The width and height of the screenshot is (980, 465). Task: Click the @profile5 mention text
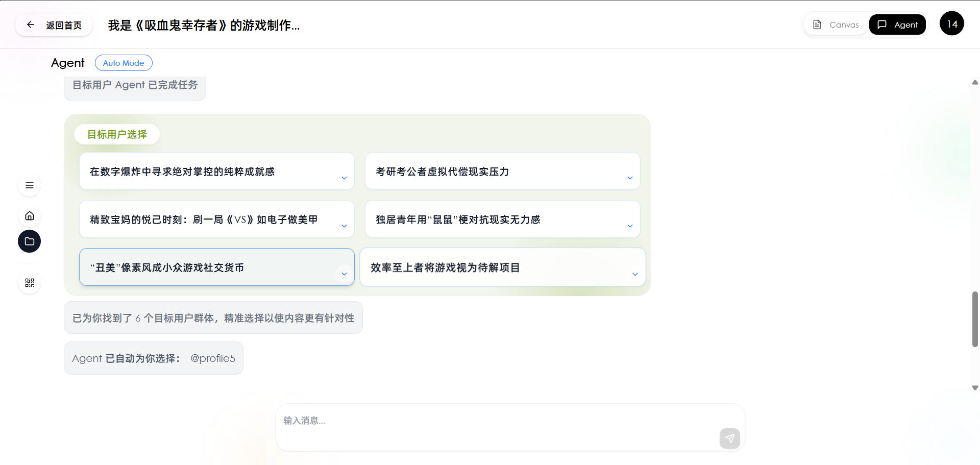tap(213, 358)
